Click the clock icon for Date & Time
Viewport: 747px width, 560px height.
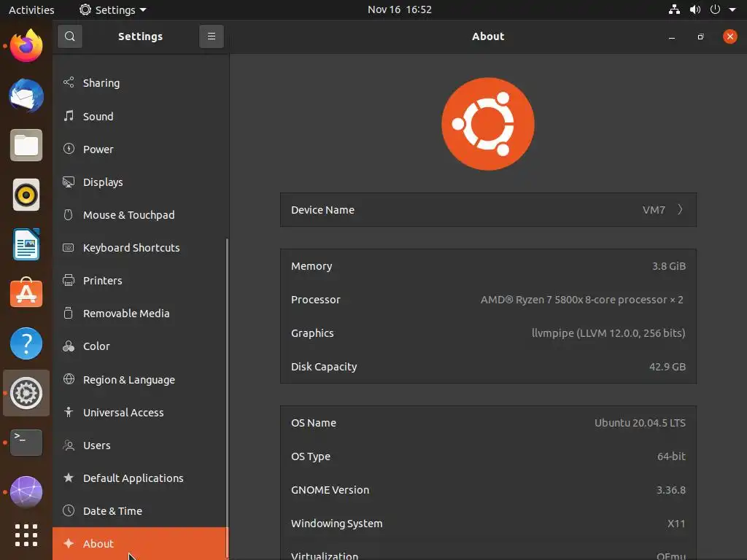tap(69, 510)
